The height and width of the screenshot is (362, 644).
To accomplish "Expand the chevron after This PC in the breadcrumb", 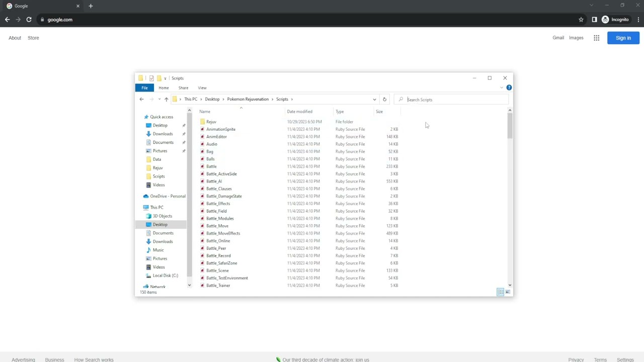I will pos(200,99).
